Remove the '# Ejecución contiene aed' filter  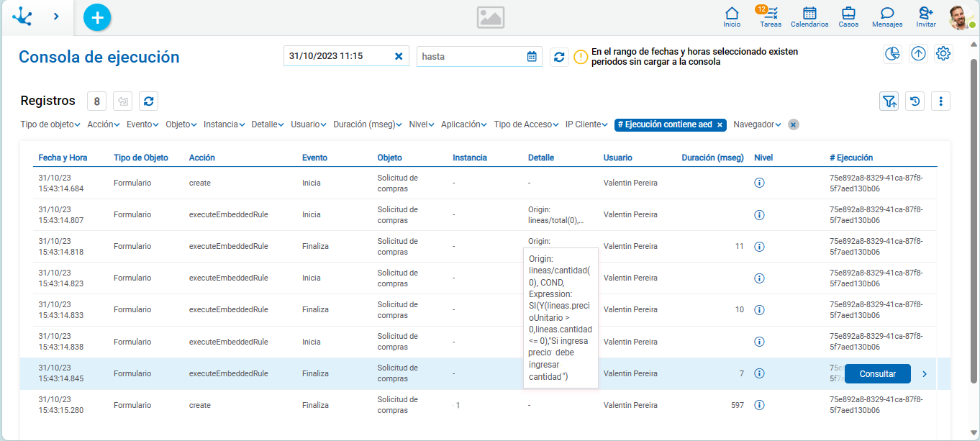point(720,124)
